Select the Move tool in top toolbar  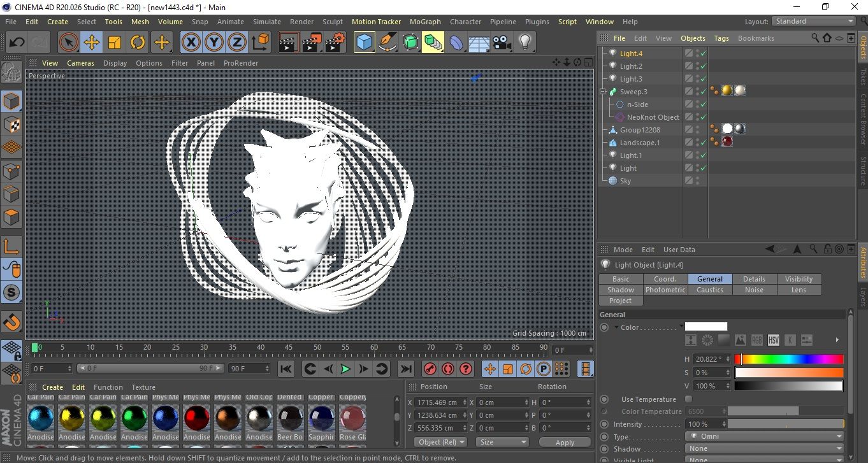click(x=91, y=43)
